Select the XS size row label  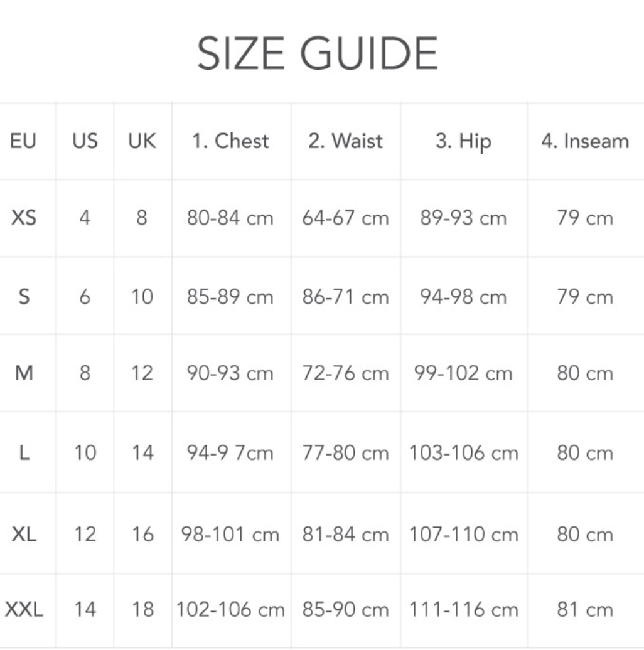[24, 218]
